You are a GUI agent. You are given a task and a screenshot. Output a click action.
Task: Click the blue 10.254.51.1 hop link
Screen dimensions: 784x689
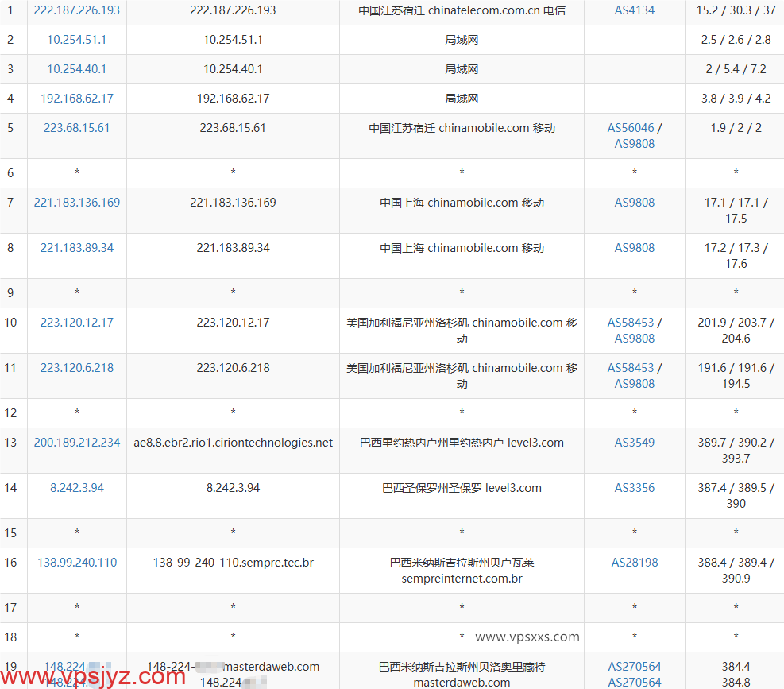tap(77, 40)
